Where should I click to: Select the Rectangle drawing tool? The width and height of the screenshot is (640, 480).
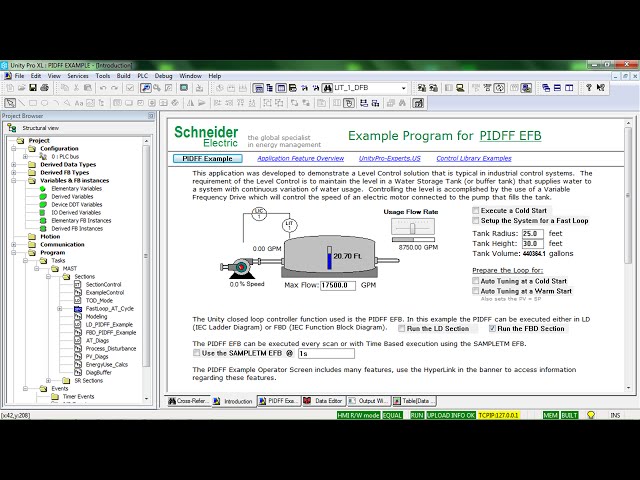33,103
